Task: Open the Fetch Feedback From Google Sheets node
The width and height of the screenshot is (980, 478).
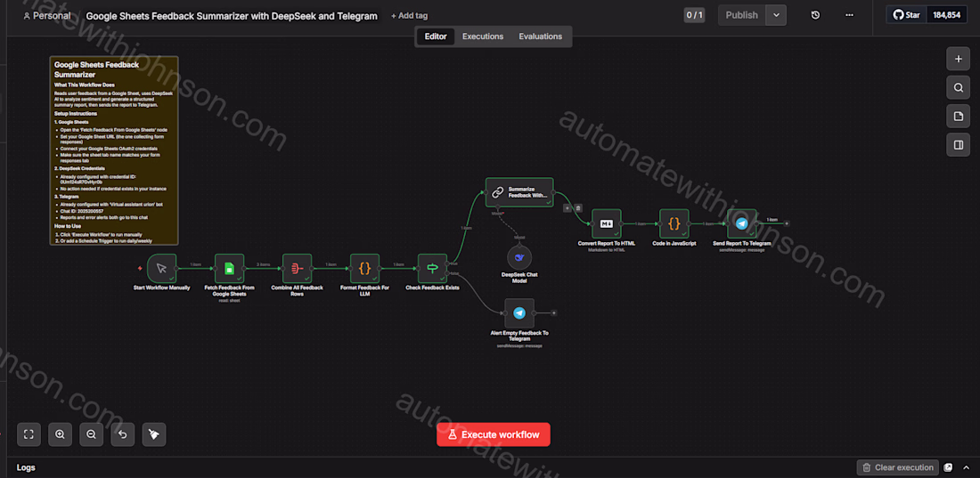Action: (x=229, y=268)
